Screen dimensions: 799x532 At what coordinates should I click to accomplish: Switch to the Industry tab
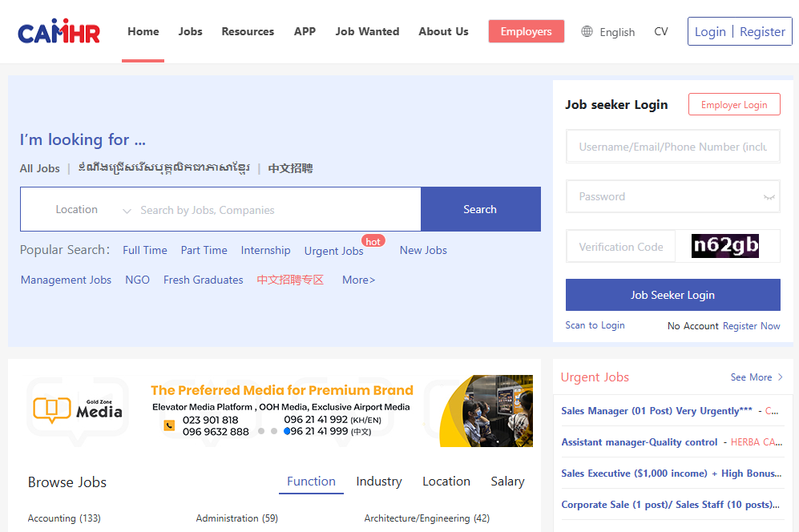379,482
